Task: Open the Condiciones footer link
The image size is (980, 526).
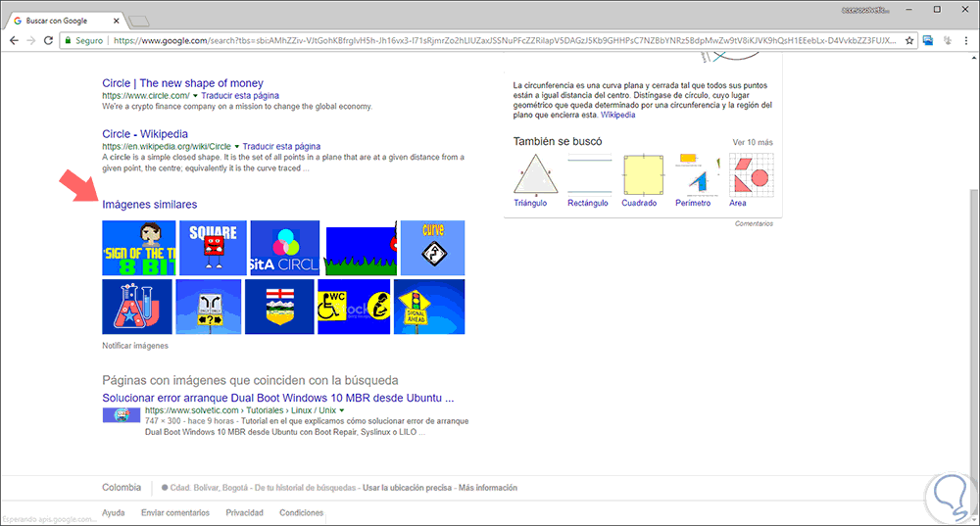Action: [301, 513]
